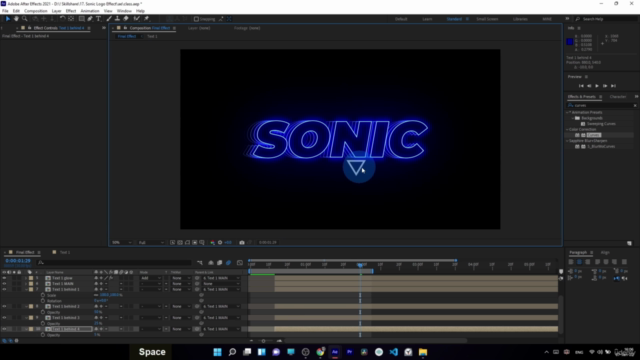Viewport: 640px width, 360px height.
Task: Open the Composition menu
Action: [36, 11]
